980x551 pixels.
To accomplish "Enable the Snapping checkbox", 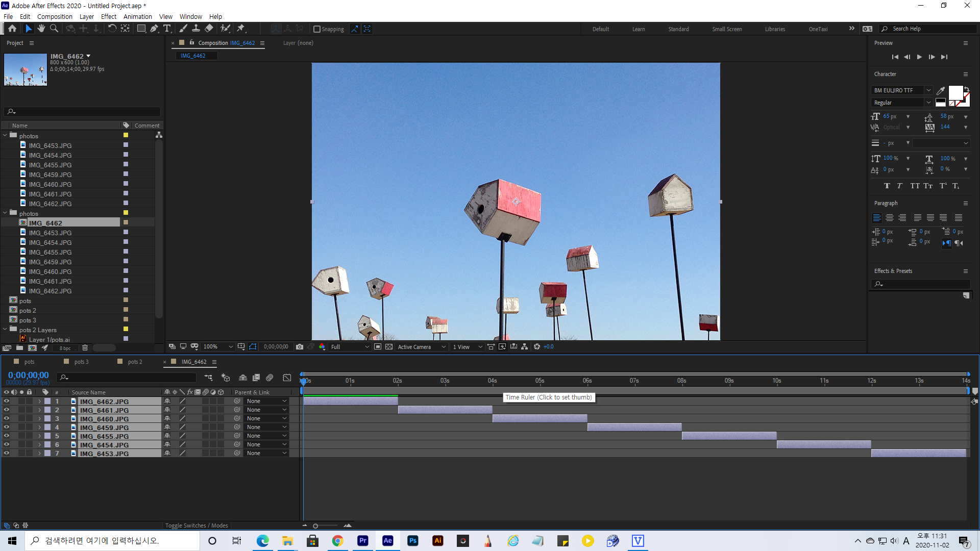I will coord(317,29).
